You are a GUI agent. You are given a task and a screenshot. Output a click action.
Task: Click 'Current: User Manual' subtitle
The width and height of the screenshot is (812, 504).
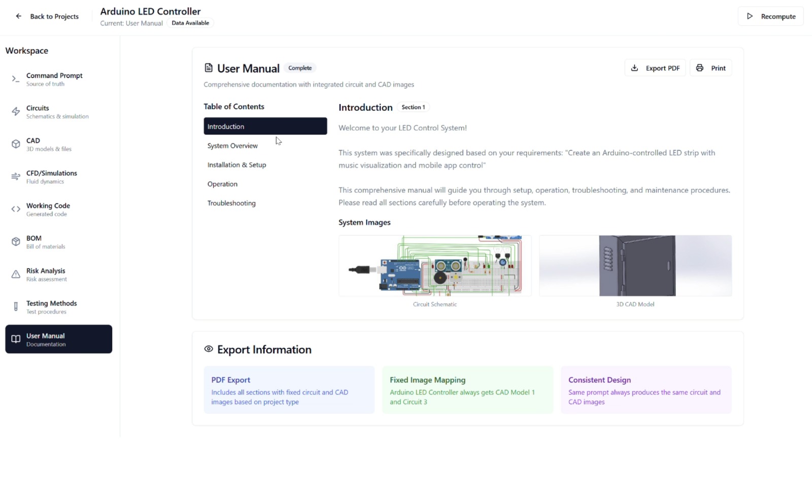pos(131,23)
